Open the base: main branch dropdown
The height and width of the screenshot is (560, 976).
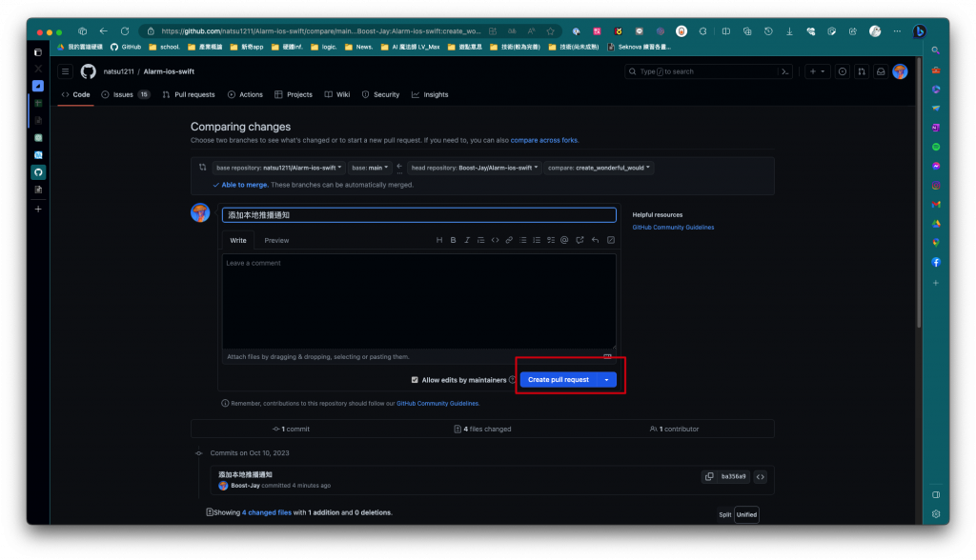coord(370,168)
